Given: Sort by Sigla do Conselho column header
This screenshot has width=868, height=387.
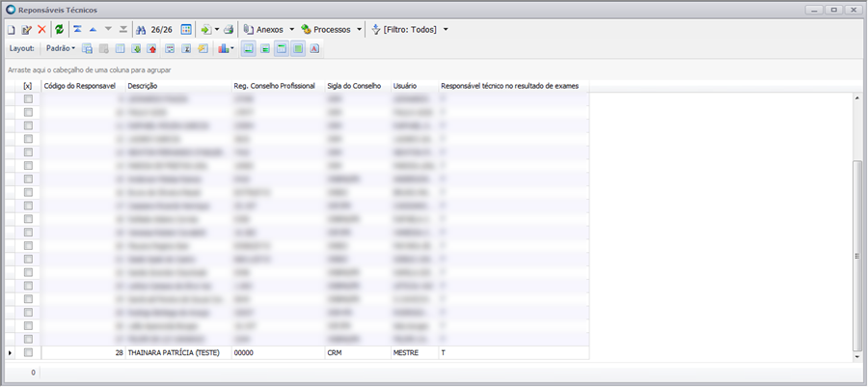Looking at the screenshot, I should click(x=358, y=86).
